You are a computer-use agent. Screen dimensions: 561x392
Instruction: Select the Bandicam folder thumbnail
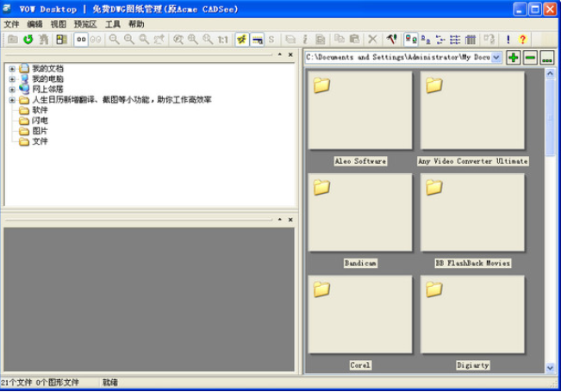point(360,213)
